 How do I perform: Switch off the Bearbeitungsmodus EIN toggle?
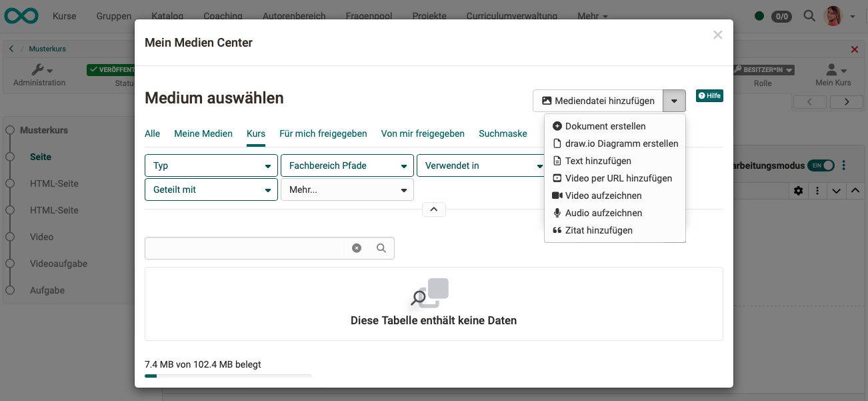pos(821,165)
